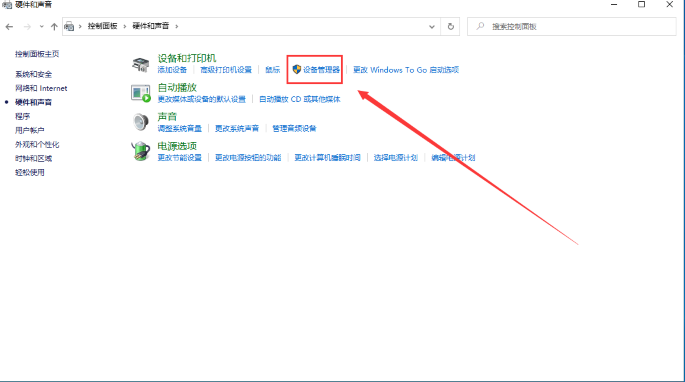The height and width of the screenshot is (382, 685).
Task: Open 调整系统音量 link
Action: tap(180, 128)
